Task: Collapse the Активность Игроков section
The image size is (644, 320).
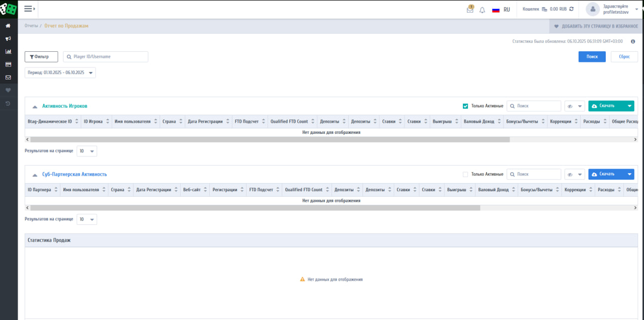Action: point(35,107)
